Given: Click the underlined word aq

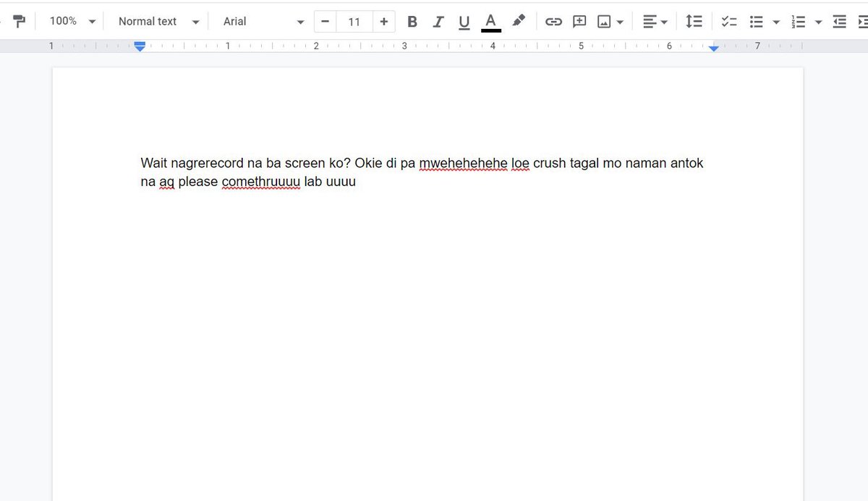Looking at the screenshot, I should coord(167,182).
